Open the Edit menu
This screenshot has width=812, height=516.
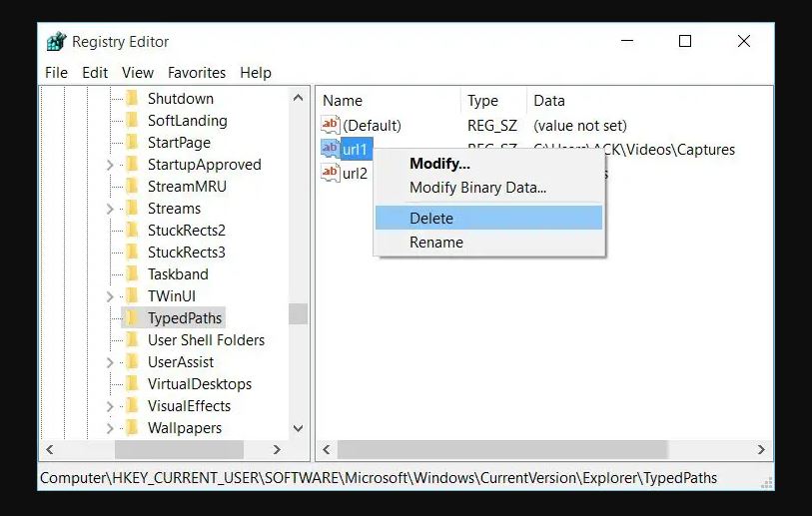tap(95, 73)
